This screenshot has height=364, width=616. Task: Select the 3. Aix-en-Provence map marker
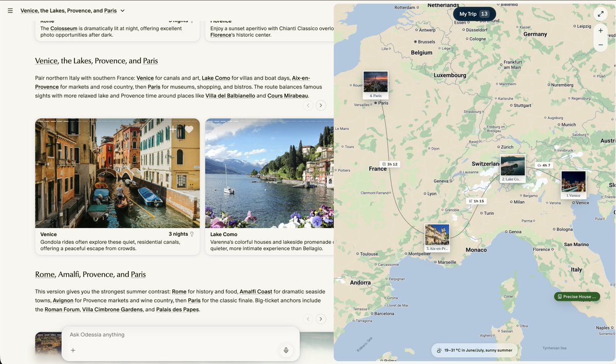click(437, 238)
